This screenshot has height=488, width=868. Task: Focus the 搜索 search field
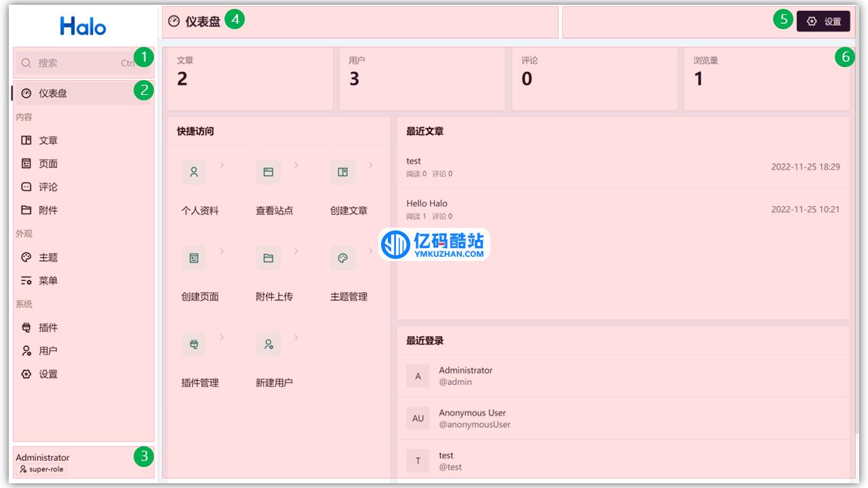(x=84, y=63)
